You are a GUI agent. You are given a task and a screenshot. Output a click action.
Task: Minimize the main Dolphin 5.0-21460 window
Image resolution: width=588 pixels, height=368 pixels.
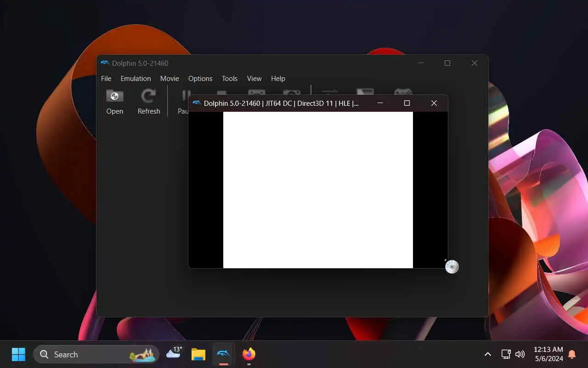[x=420, y=63]
